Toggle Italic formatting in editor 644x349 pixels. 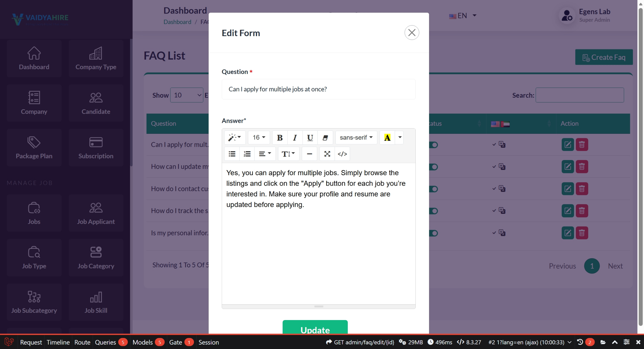pos(295,137)
